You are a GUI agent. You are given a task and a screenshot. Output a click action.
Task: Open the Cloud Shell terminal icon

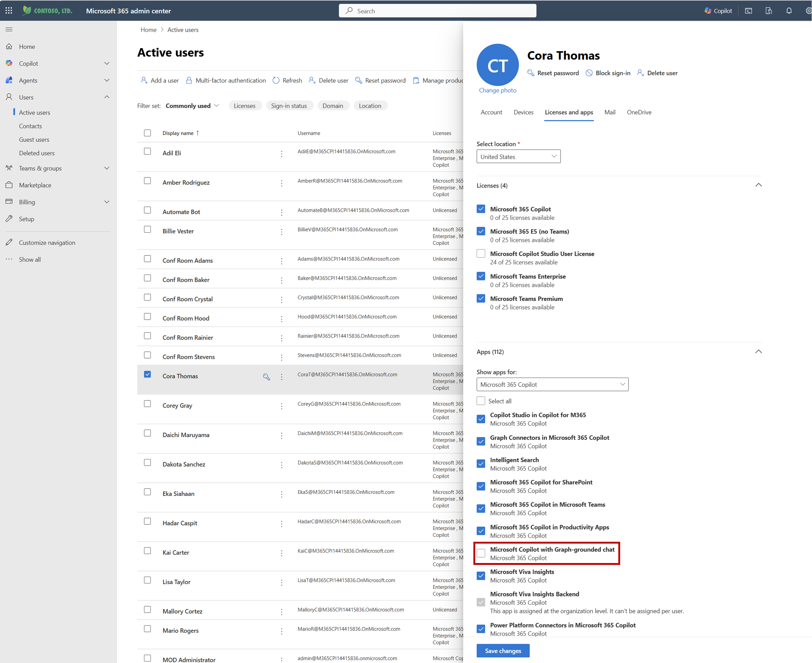[749, 11]
